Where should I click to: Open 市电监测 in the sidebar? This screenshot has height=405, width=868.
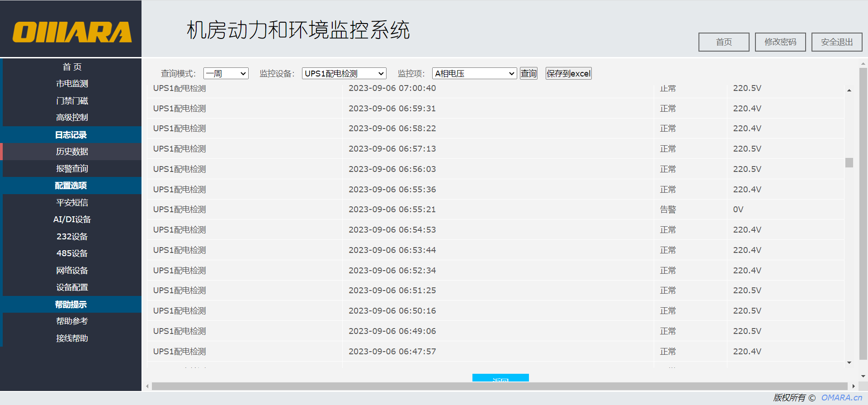click(72, 84)
